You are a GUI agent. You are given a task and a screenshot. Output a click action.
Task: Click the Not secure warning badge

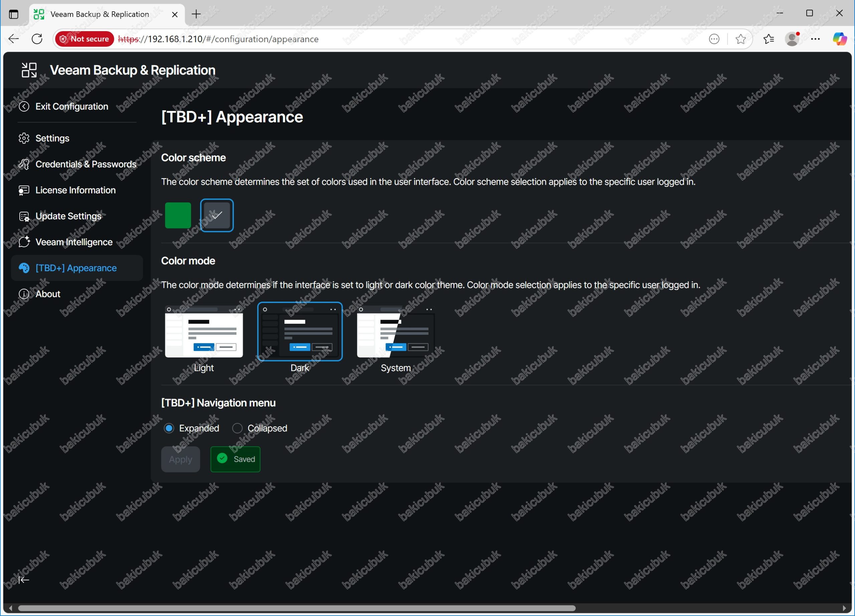[84, 39]
